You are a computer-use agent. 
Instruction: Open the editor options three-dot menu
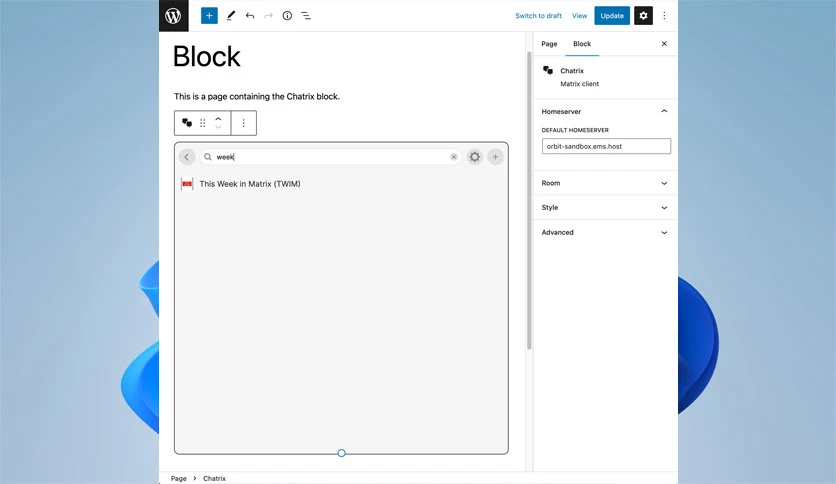coord(664,15)
